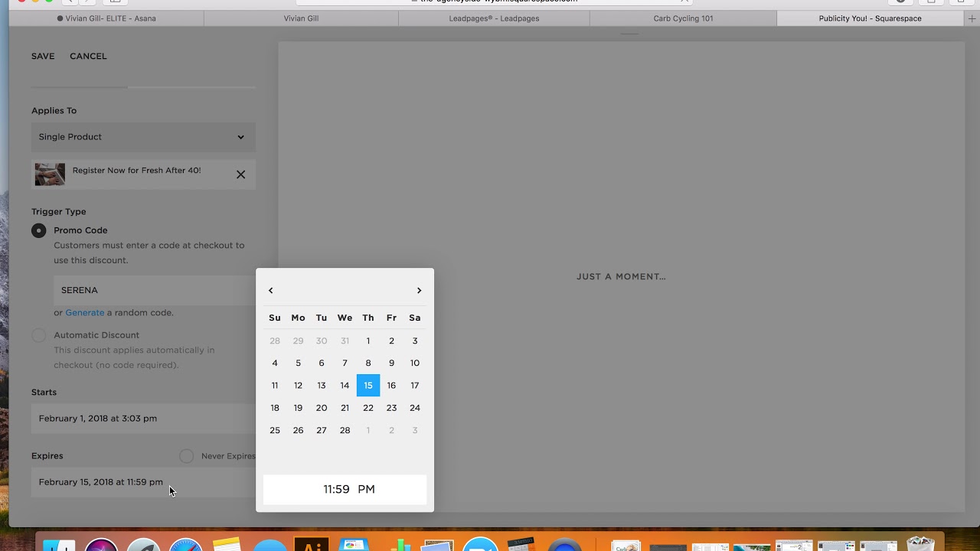Pick date 22 in the calendar
The height and width of the screenshot is (551, 980).
368,408
